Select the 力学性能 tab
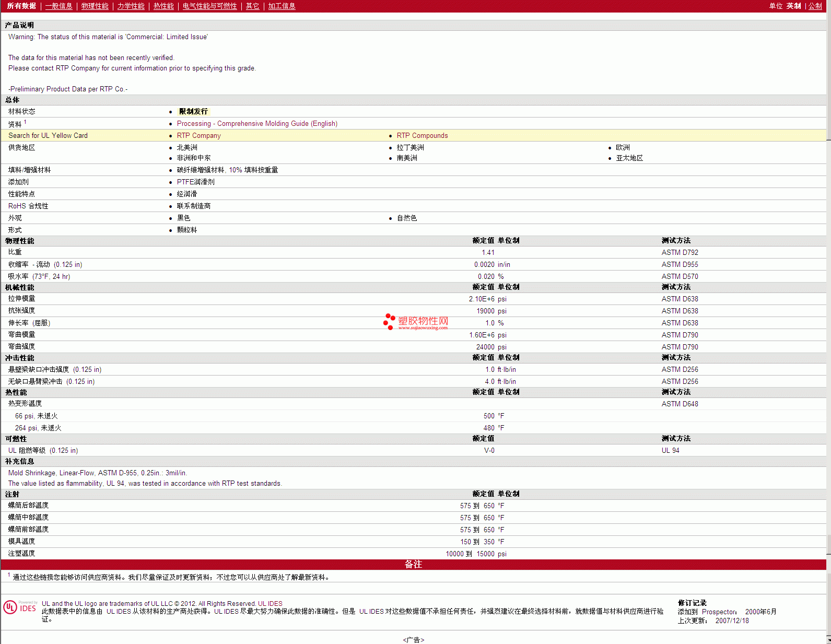The image size is (831, 644). coord(131,6)
